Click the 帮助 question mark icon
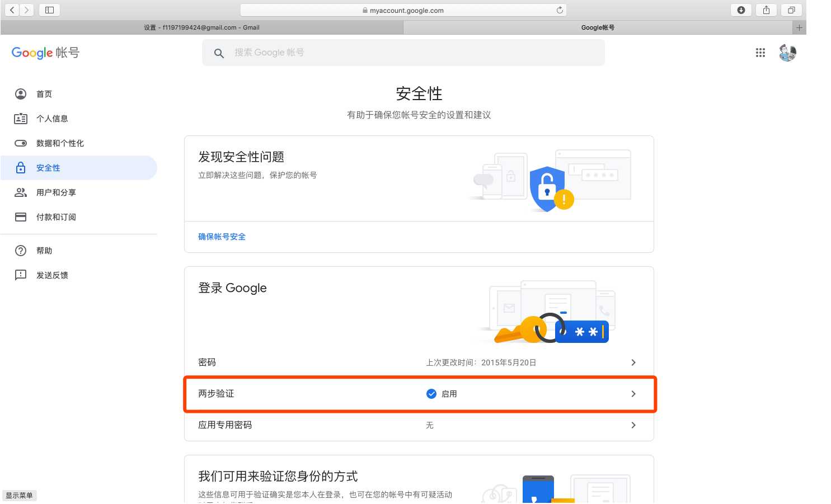831x504 pixels. (21, 251)
